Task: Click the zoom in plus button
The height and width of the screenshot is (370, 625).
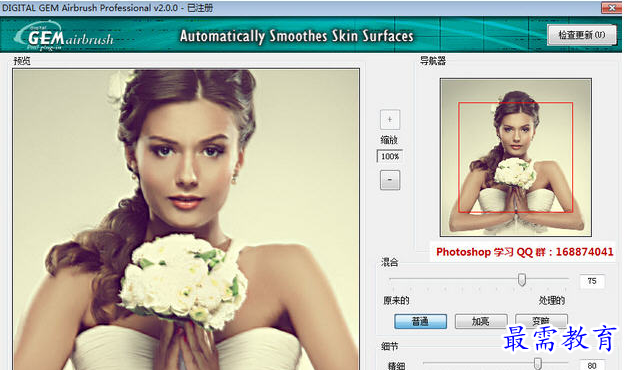Action: pyautogui.click(x=390, y=119)
